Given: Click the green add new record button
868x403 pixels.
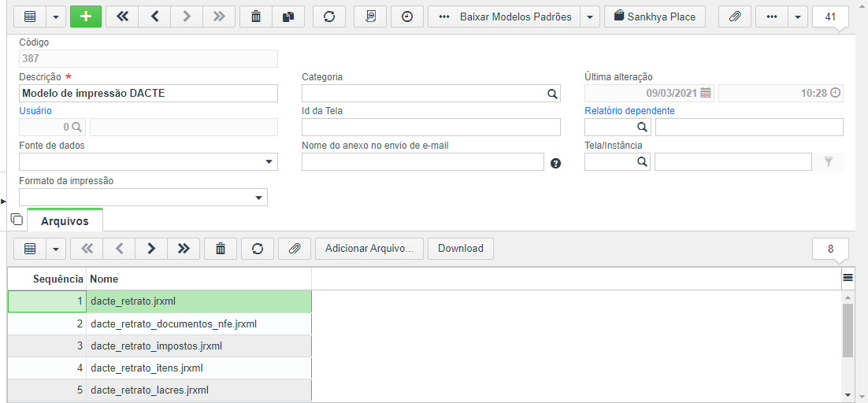Looking at the screenshot, I should [x=86, y=17].
